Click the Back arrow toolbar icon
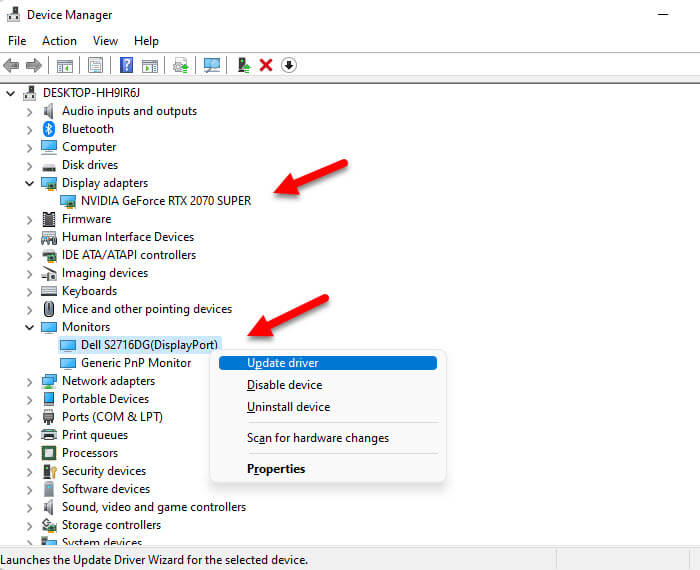This screenshot has height=570, width=700. [11, 66]
